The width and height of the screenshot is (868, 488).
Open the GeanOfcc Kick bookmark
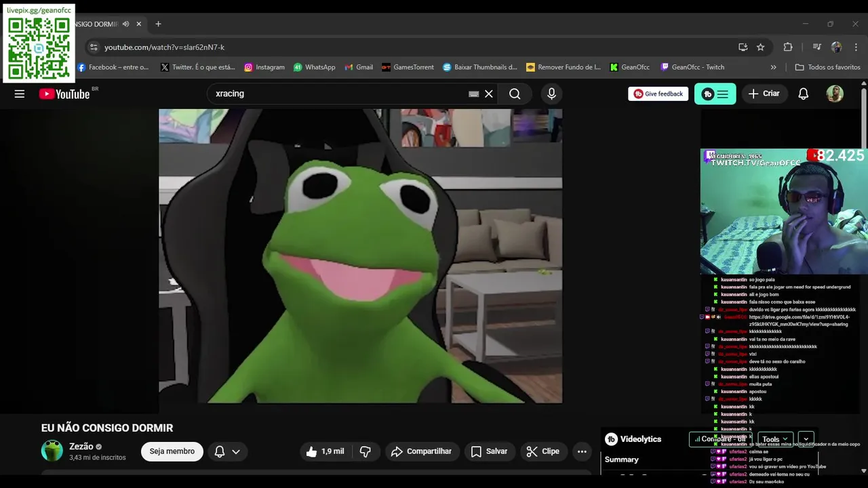(x=630, y=67)
